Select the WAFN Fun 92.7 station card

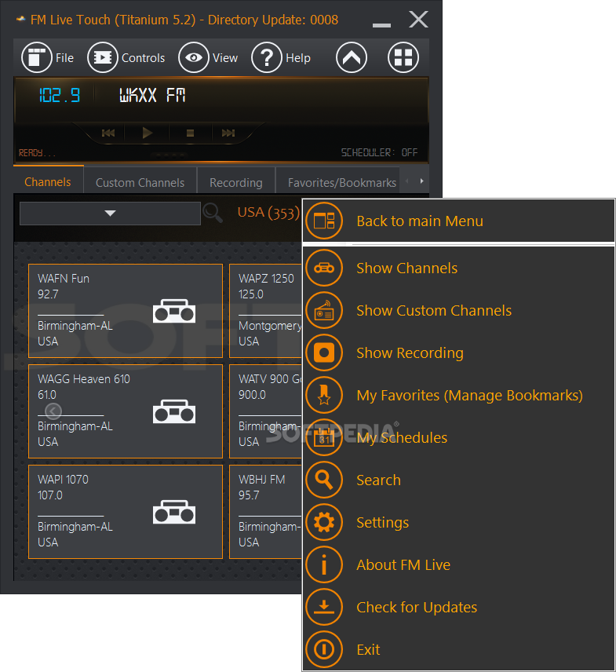coord(126,311)
